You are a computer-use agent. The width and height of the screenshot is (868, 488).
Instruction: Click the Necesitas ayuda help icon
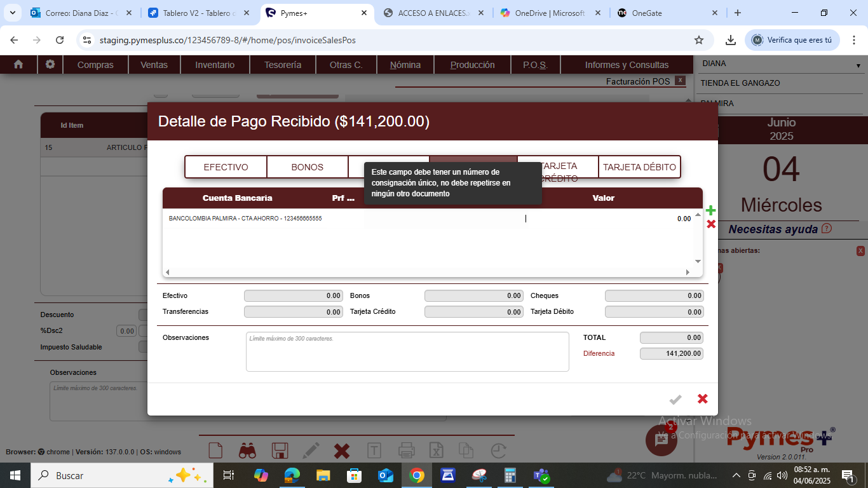[826, 229]
